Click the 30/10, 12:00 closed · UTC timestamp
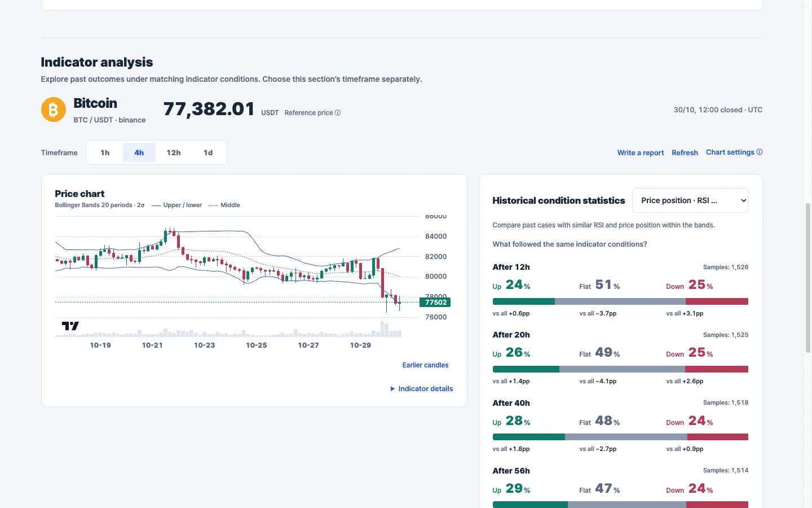This screenshot has width=812, height=508. (718, 110)
